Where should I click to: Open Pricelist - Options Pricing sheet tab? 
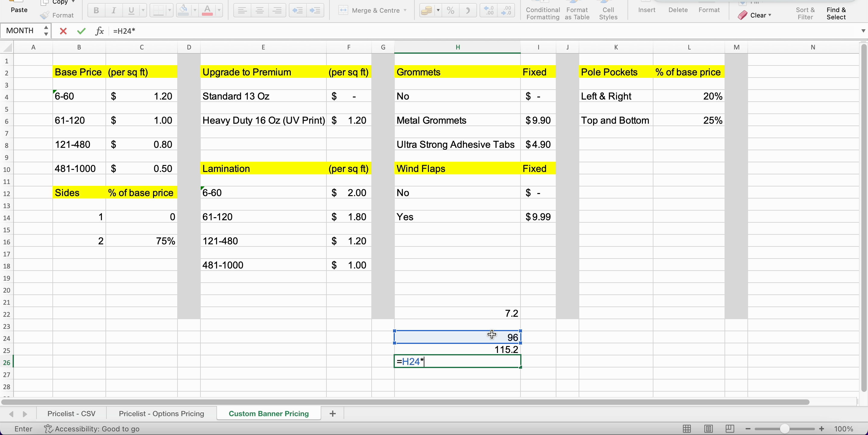(161, 413)
